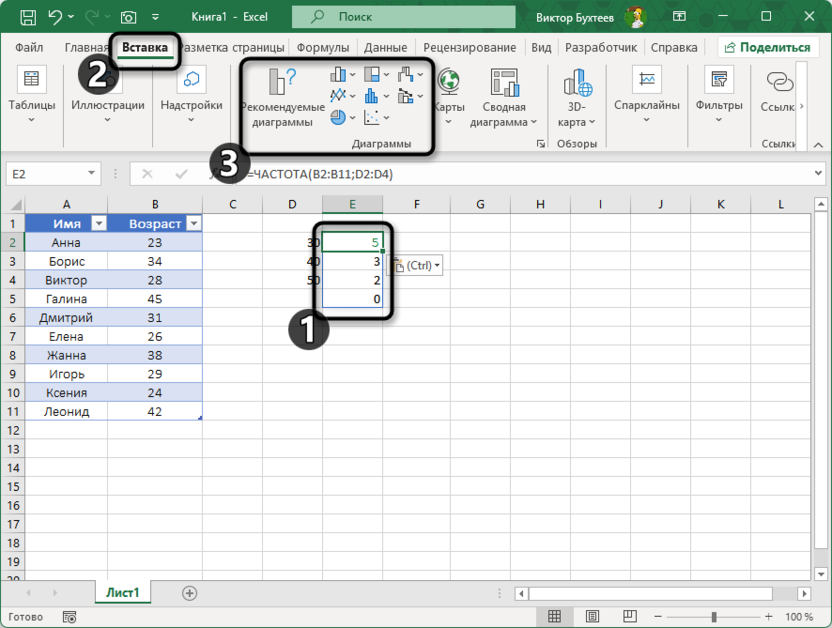
Task: Open the Иллюстрации gallery
Action: (x=107, y=100)
